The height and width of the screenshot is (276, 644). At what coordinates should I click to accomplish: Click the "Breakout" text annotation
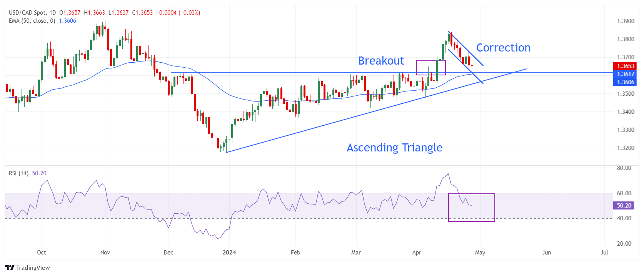381,61
